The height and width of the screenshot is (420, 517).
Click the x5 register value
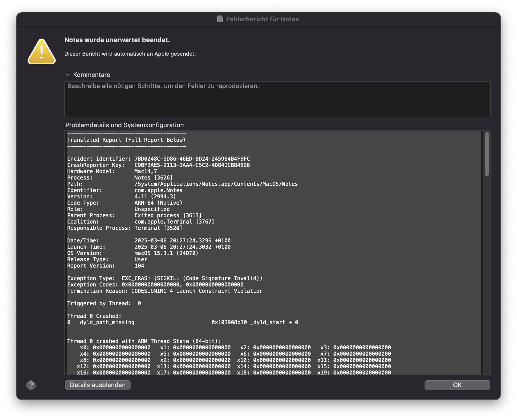[202, 354]
